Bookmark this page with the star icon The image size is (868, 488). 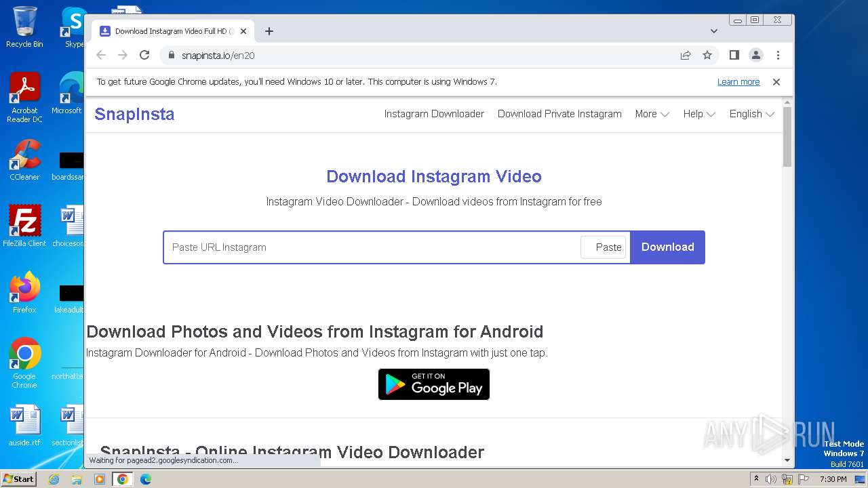(707, 55)
